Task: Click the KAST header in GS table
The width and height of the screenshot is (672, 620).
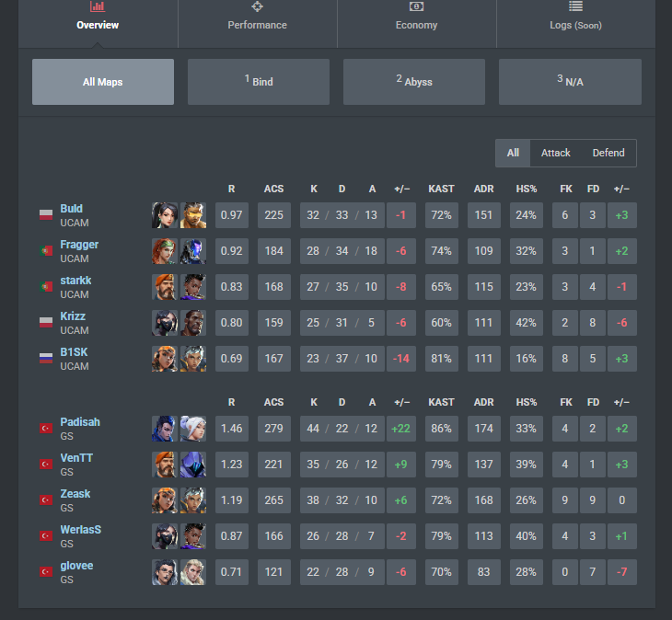Action: 442,403
